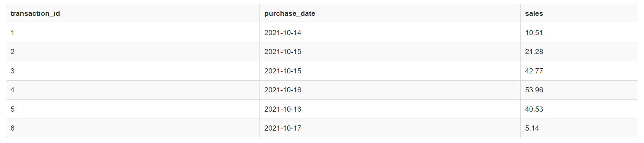Click purchase date of transaction 3
The image size is (644, 143).
click(283, 71)
